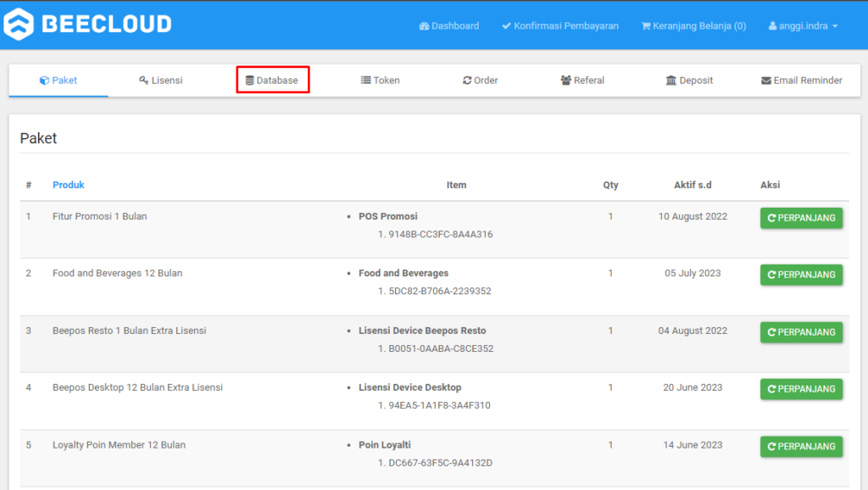Click the group icon on the Referal tab

pyautogui.click(x=565, y=80)
